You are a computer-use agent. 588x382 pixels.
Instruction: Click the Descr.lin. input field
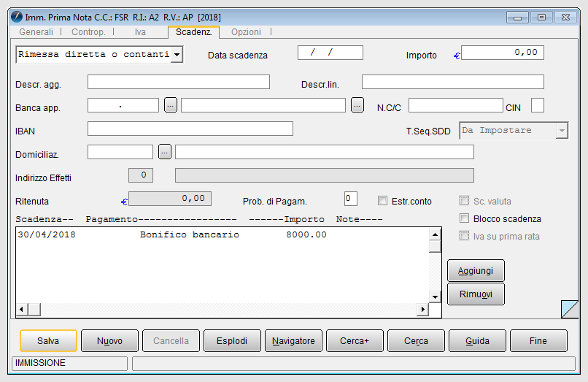[453, 82]
